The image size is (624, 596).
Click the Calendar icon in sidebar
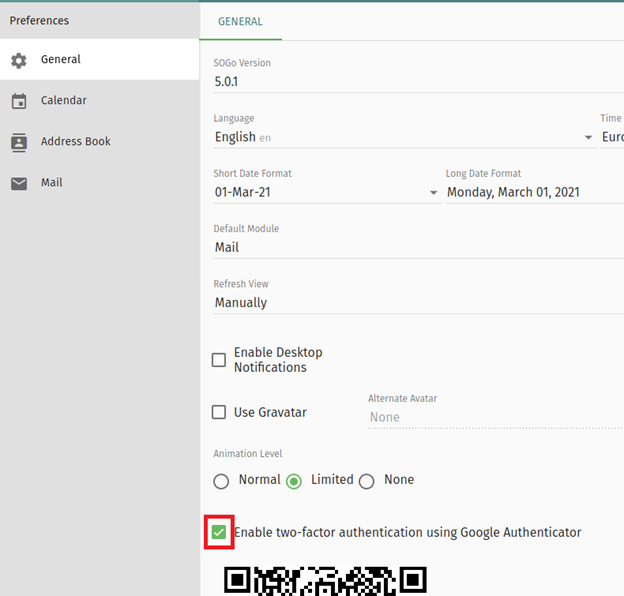[19, 101]
